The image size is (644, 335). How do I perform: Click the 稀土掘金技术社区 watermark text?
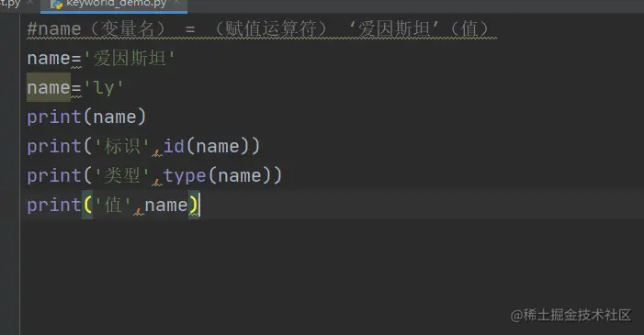577,316
